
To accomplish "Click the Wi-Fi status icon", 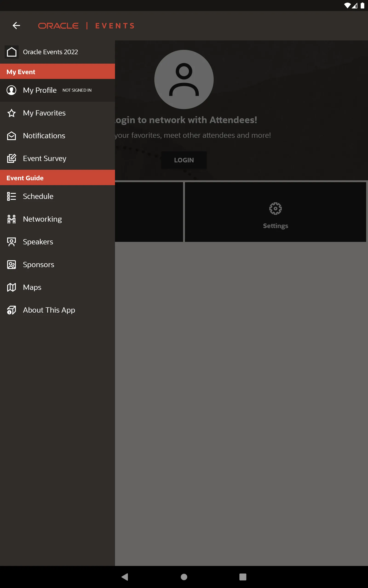I will click(x=347, y=6).
